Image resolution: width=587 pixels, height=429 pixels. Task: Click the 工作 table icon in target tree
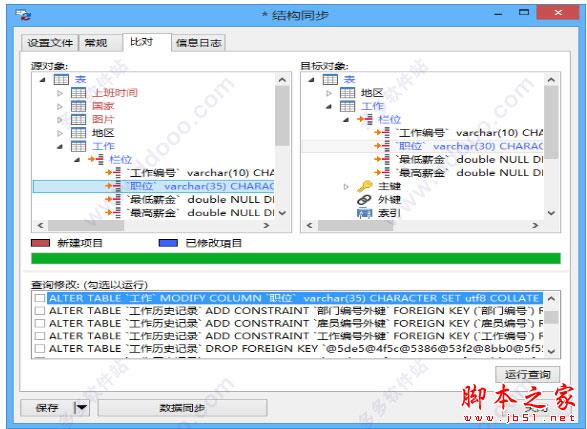(347, 106)
